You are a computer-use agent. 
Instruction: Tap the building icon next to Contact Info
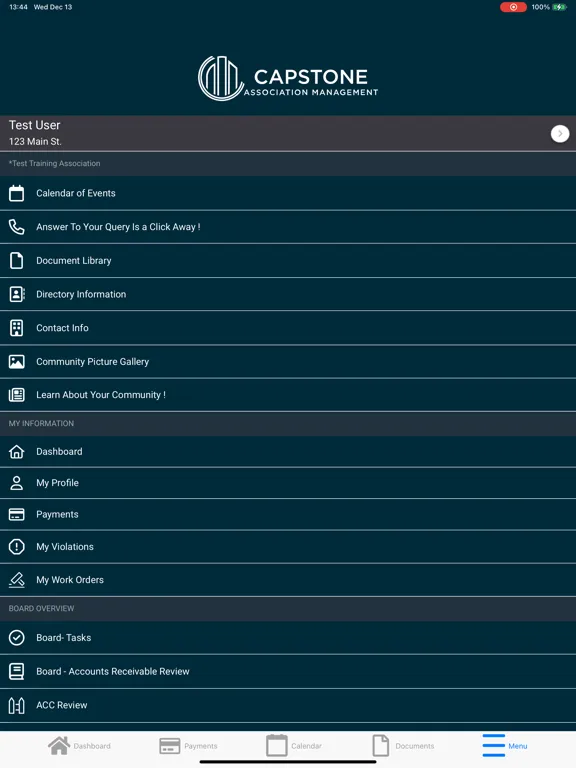click(x=17, y=328)
